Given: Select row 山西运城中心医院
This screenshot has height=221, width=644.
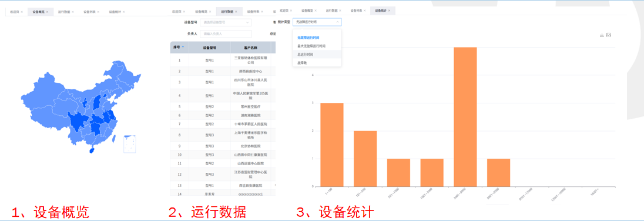Looking at the screenshot, I should click(x=223, y=163).
